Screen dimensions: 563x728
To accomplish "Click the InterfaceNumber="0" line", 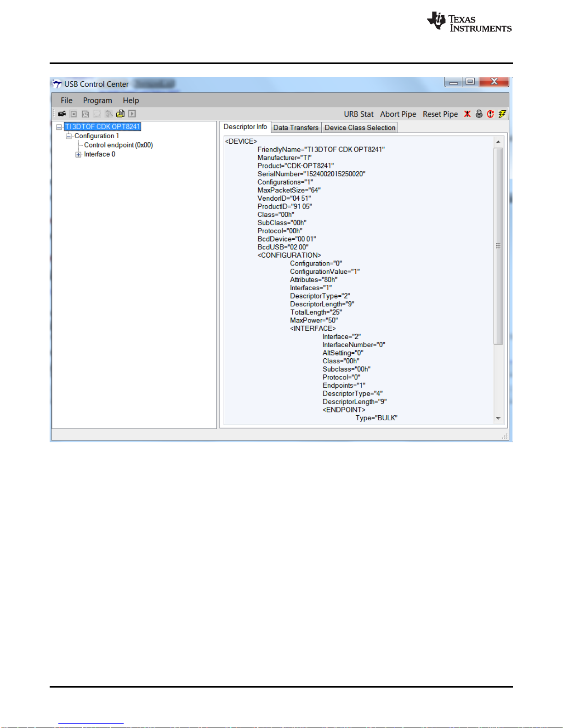I will [x=354, y=345].
